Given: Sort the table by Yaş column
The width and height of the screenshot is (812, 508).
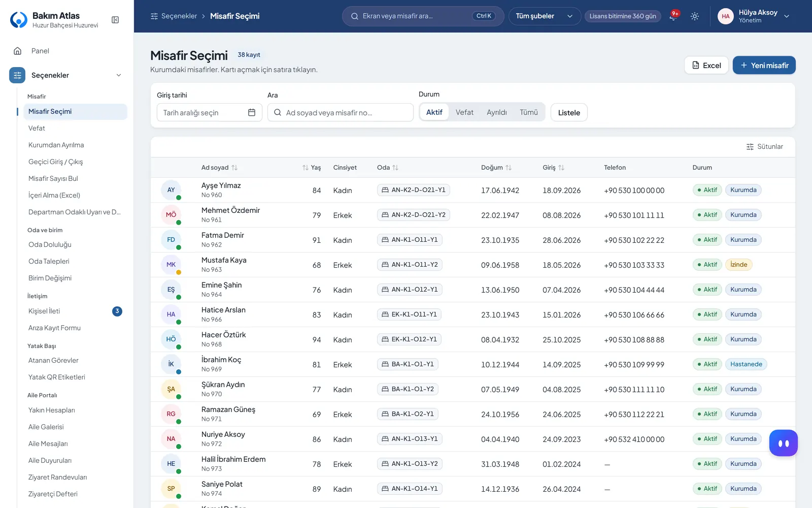Looking at the screenshot, I should point(312,168).
